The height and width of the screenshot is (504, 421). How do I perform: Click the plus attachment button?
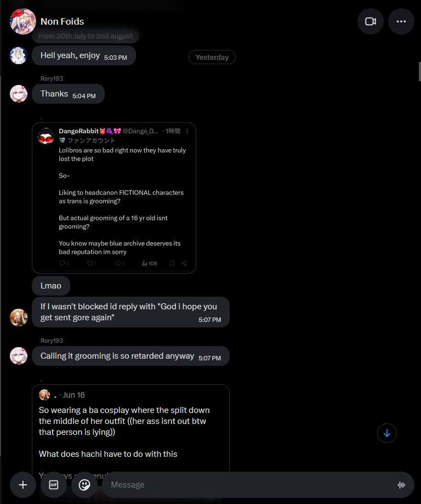(x=23, y=485)
